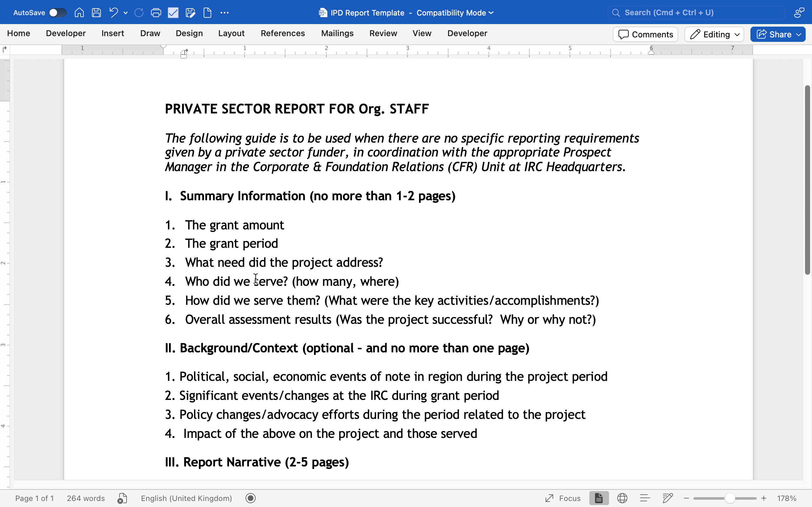Click the Undo arrow icon
This screenshot has height=507, width=812.
[114, 13]
